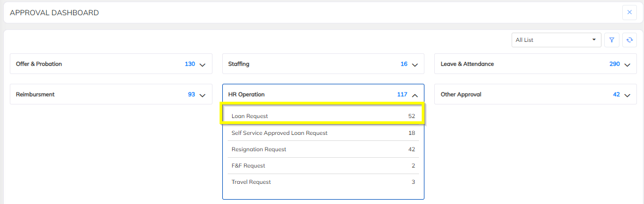Open the Loan Request item
Screen dimensions: 644x204
[x=323, y=116]
